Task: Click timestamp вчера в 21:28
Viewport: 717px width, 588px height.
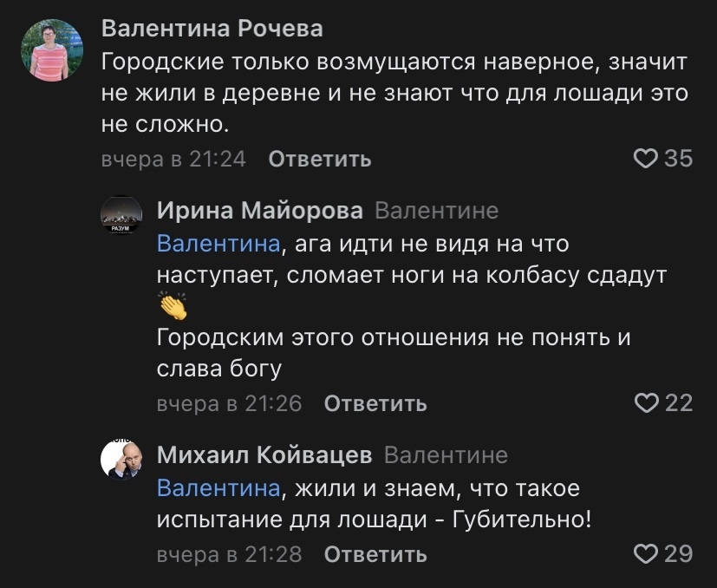Action: (229, 554)
